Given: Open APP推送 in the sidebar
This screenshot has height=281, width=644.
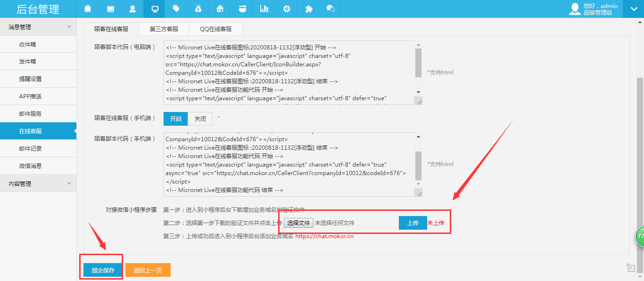Looking at the screenshot, I should coord(38,96).
